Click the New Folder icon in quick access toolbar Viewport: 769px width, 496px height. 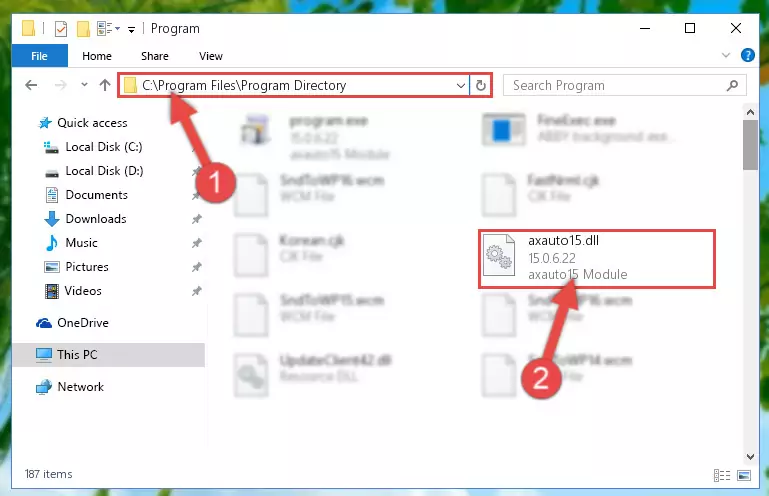83,29
